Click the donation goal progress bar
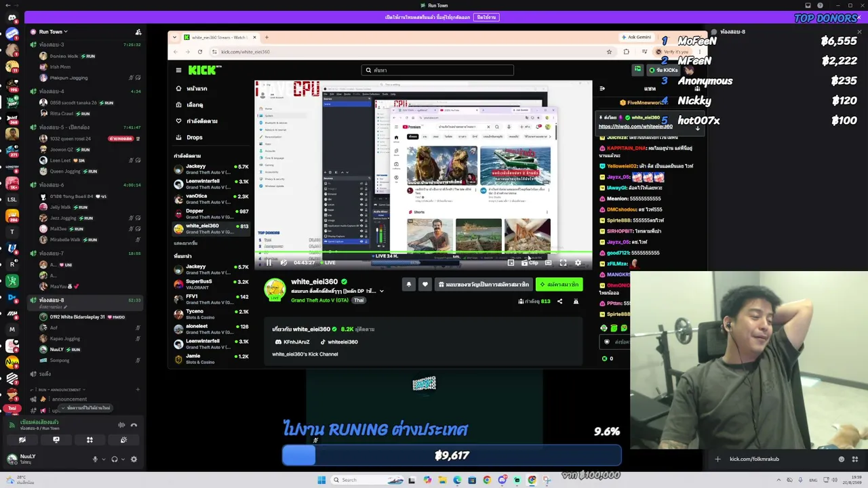This screenshot has width=868, height=488. point(452,455)
